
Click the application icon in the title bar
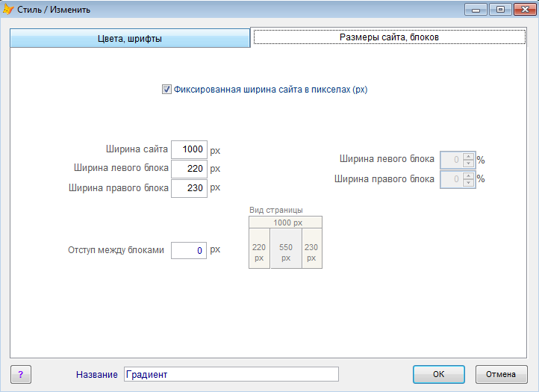tap(9, 10)
